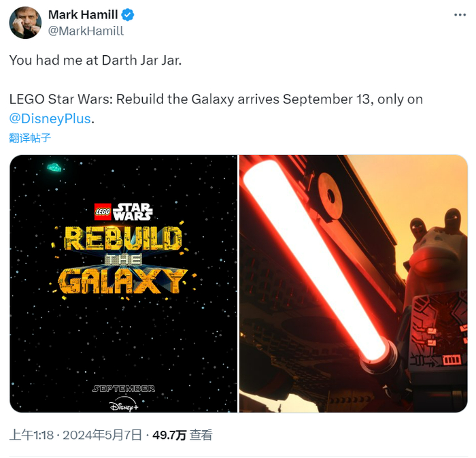This screenshot has height=458, width=476.
Task: Click the post timestamp 上午1:18
Action: click(31, 435)
